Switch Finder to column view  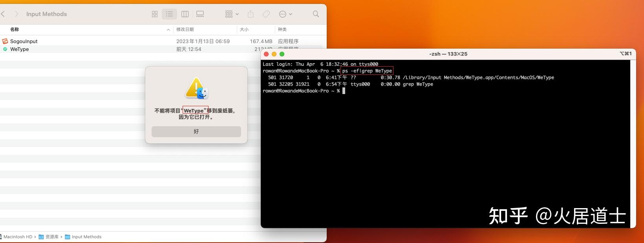coord(185,14)
